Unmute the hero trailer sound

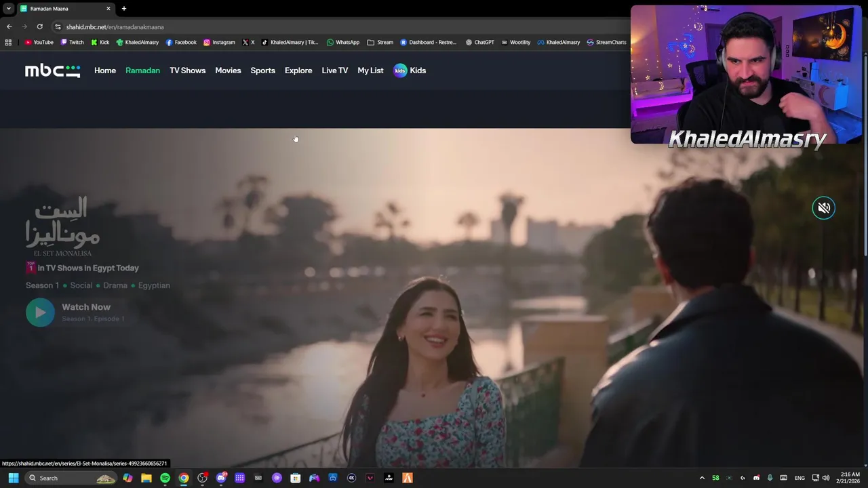[823, 208]
